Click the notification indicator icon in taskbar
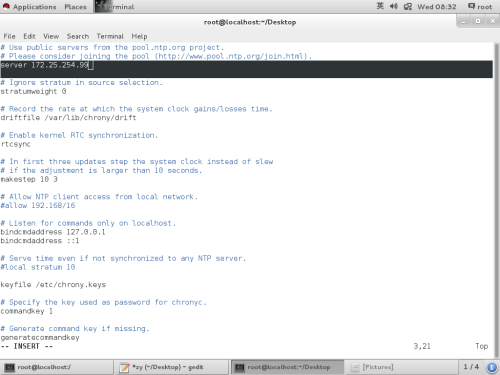Viewport: 500px width, 375px height. (x=492, y=367)
